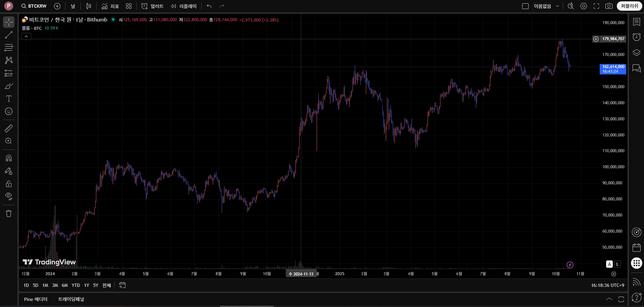Image resolution: width=644 pixels, height=307 pixels.
Task: Collapse the chart legend chevron
Action: pos(26,36)
